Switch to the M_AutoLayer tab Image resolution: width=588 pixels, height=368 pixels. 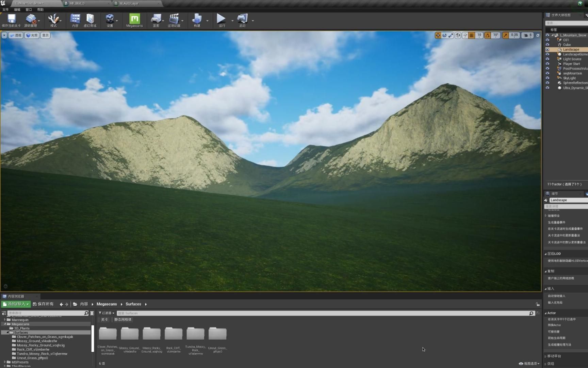point(129,3)
